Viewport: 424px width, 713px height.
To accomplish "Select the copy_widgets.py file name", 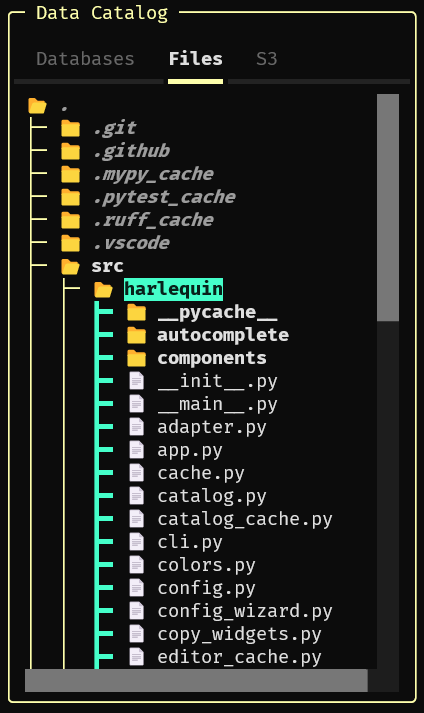I will (239, 634).
